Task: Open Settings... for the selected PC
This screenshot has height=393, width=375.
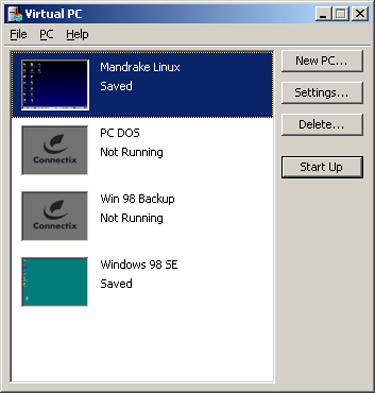Action: point(322,93)
